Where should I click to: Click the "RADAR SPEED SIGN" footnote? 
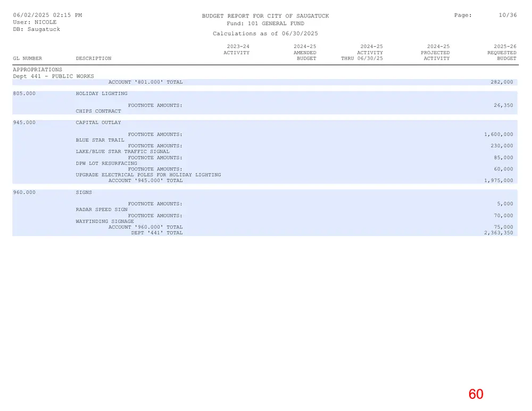coord(102,210)
